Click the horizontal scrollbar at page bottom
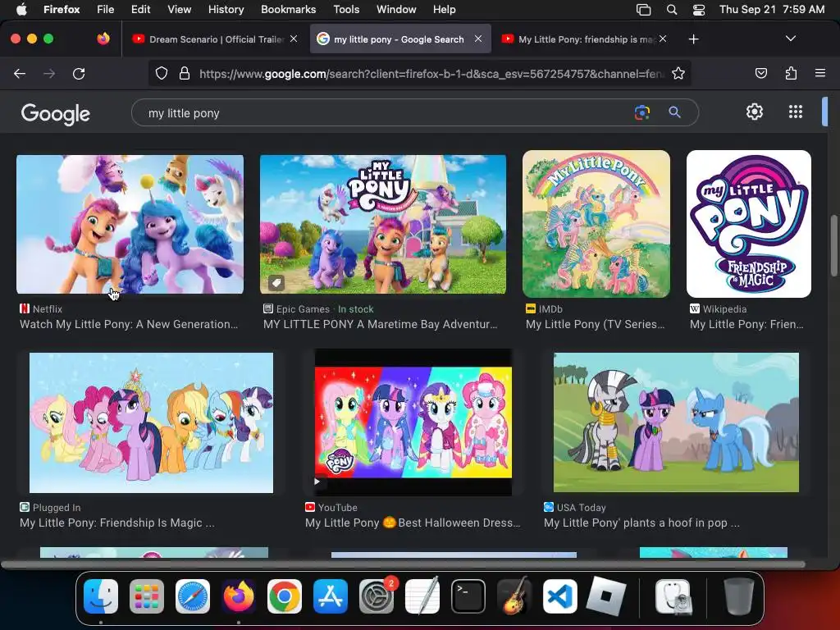Viewport: 840px width, 630px height. click(403, 564)
